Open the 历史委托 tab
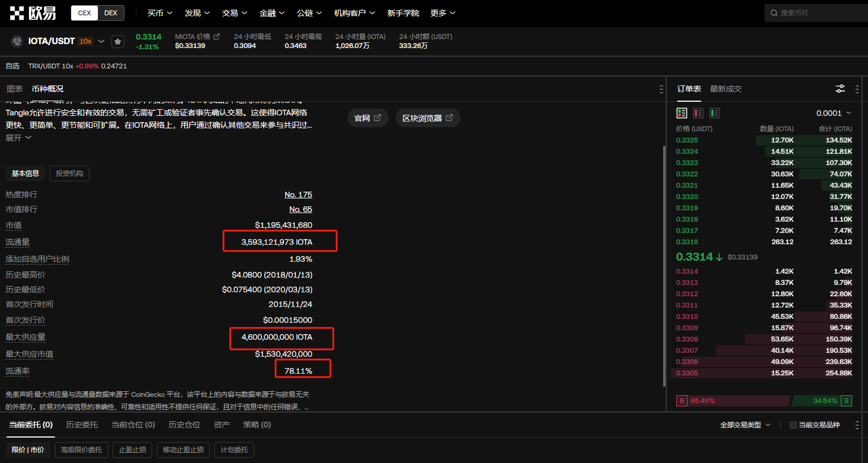The height and width of the screenshot is (463, 868). coord(82,425)
